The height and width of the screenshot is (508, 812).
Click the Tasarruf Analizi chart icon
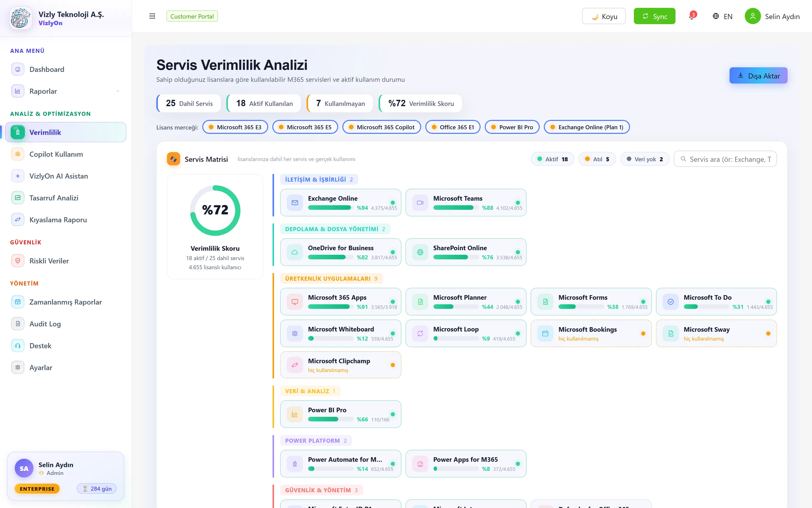click(x=18, y=198)
